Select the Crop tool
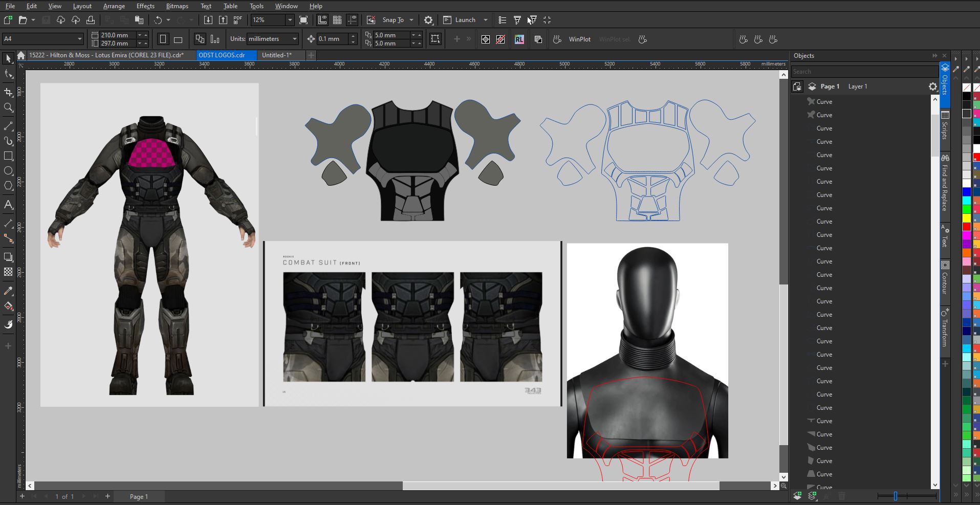Screen dimensions: 980x505 click(8, 92)
